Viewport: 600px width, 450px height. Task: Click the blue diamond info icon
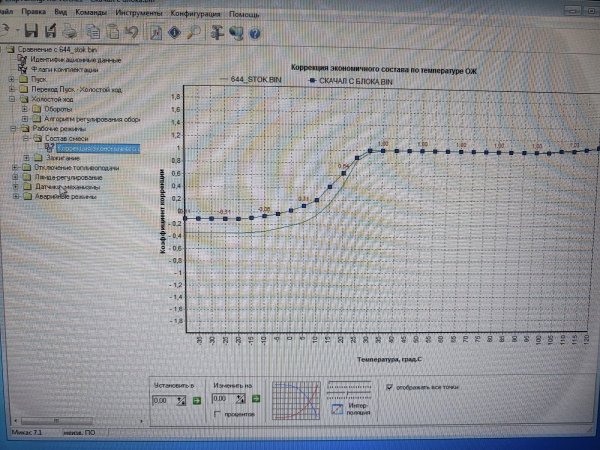(x=173, y=32)
